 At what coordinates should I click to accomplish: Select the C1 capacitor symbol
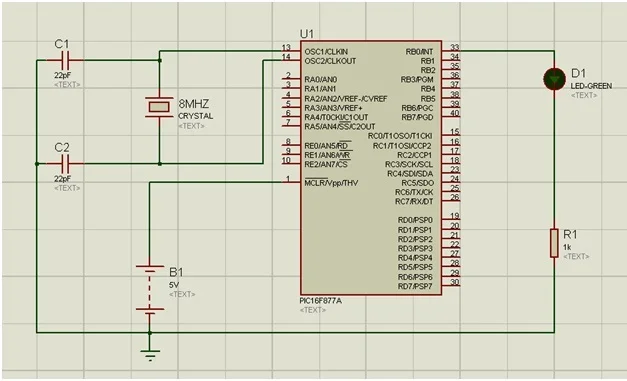pyautogui.click(x=65, y=60)
